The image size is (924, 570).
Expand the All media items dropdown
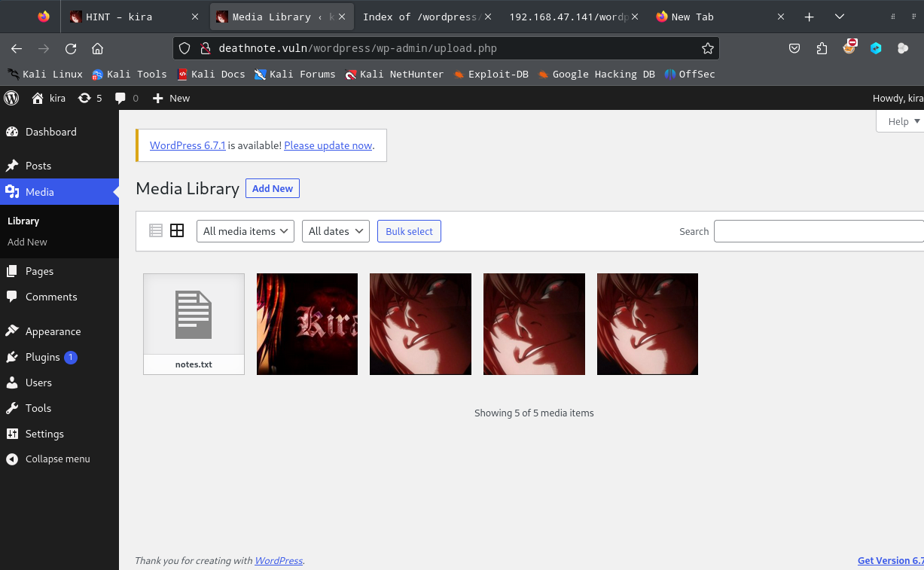pos(245,231)
